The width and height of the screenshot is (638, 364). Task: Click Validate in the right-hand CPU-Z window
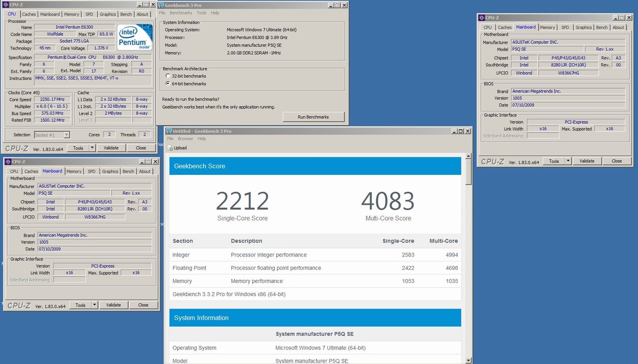tap(587, 161)
